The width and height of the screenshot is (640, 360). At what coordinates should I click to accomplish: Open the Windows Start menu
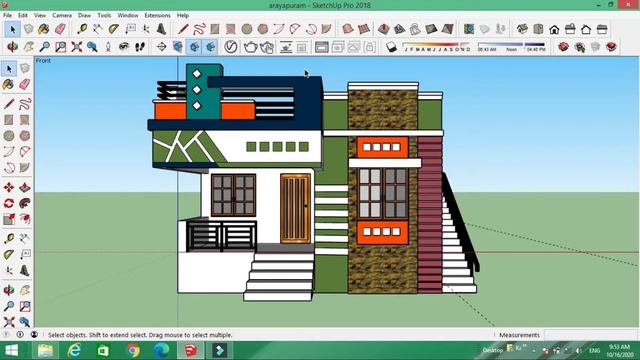coord(12,351)
